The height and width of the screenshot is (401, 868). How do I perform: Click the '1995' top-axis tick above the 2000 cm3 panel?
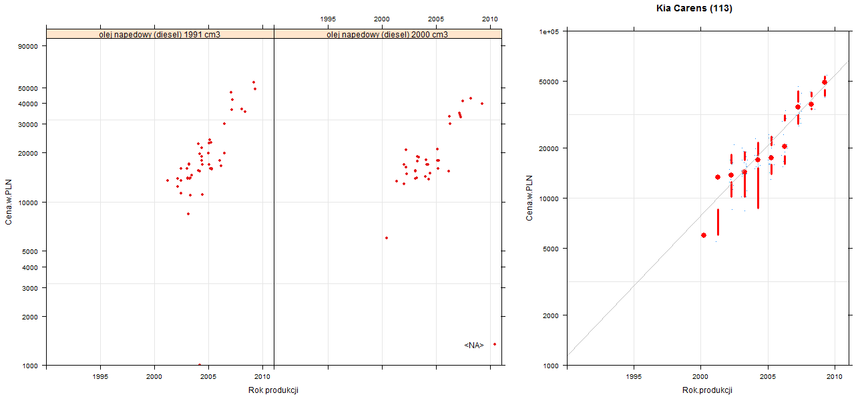328,19
